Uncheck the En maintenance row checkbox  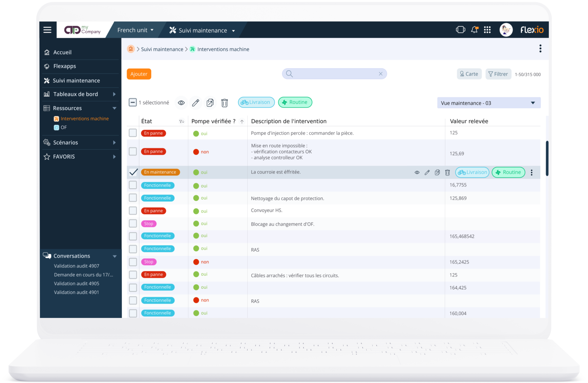point(133,172)
